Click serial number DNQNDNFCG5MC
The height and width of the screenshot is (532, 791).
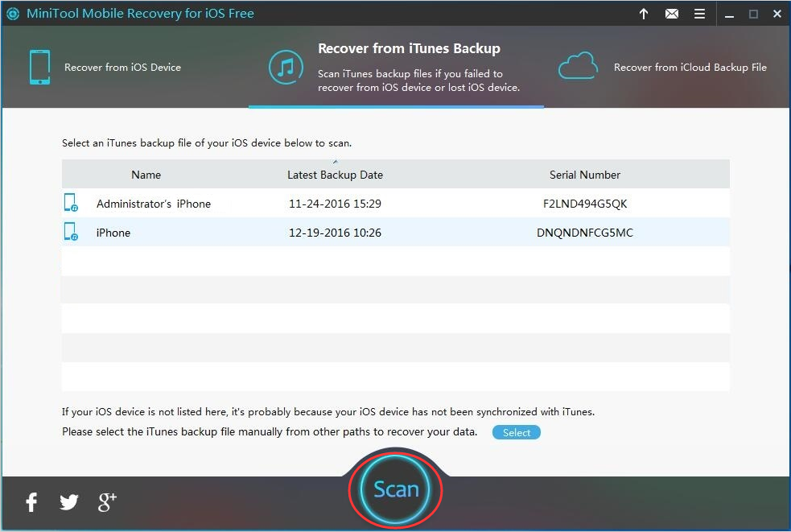point(585,233)
